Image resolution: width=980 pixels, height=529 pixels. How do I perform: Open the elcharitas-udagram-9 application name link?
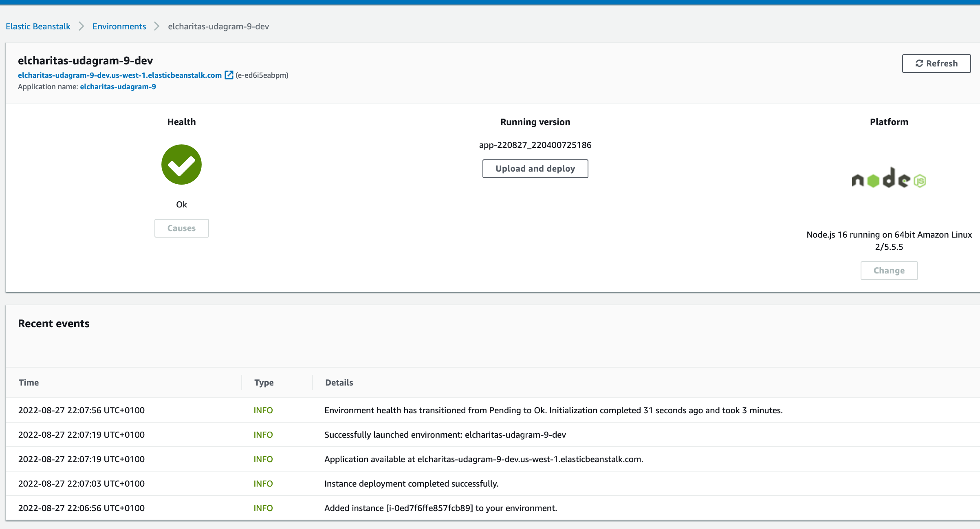point(118,86)
